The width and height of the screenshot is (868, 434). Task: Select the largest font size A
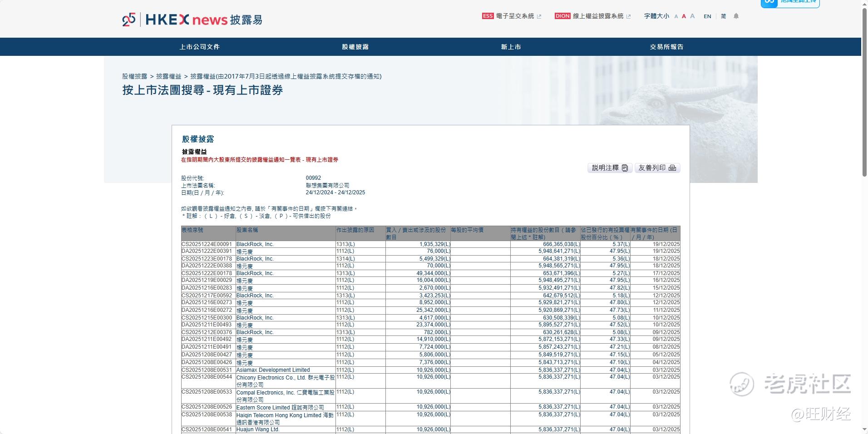click(x=692, y=16)
